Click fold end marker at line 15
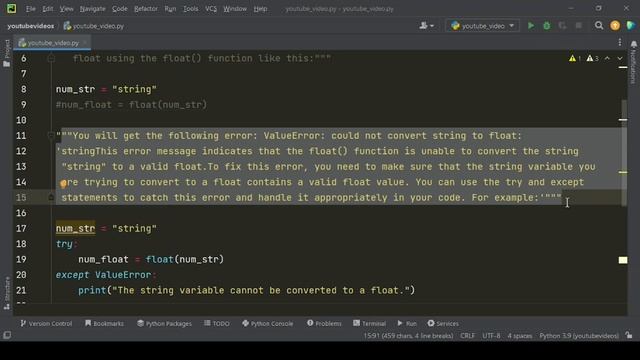Viewport: 640px width, 360px height. point(51,197)
